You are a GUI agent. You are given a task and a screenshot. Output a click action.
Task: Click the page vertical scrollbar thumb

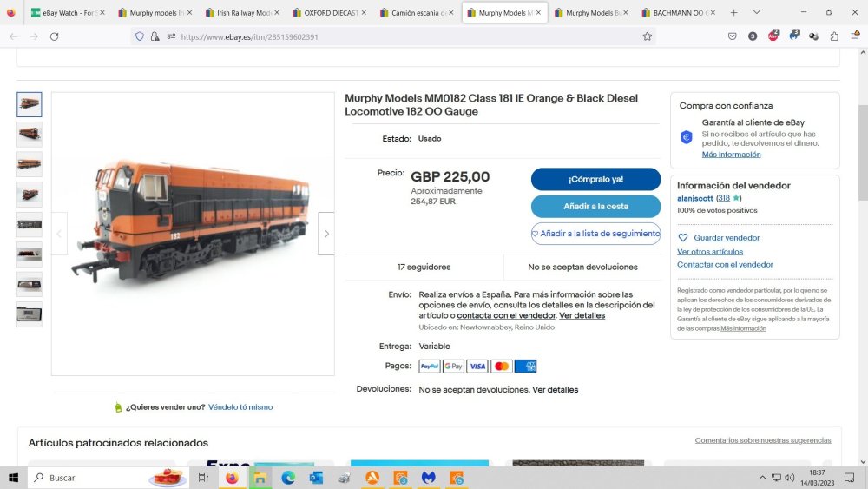point(863,152)
